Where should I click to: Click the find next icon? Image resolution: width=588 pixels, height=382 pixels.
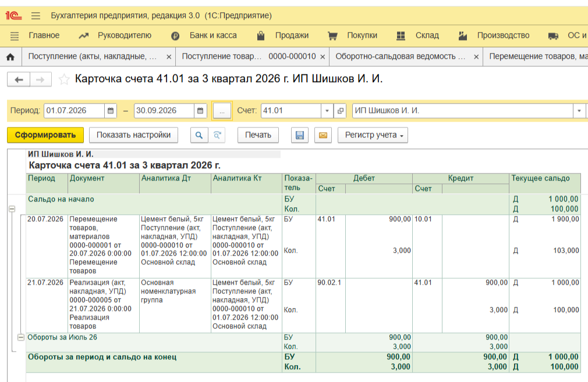(217, 135)
